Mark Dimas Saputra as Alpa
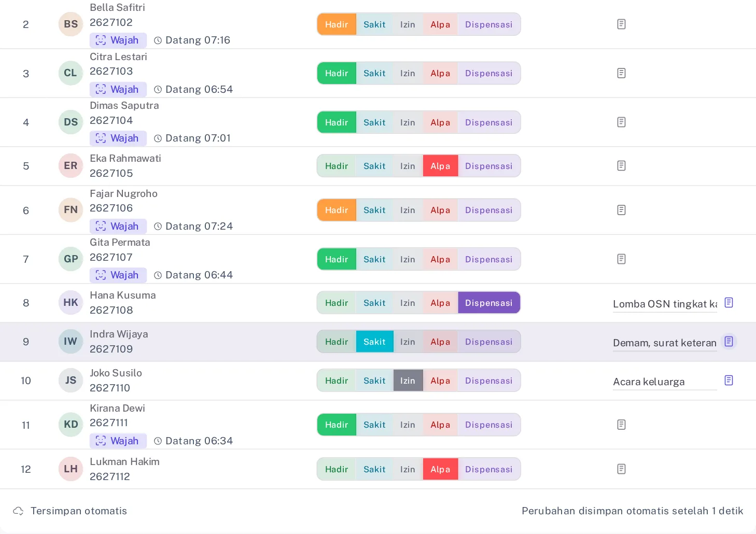The width and height of the screenshot is (756, 534). pos(440,122)
